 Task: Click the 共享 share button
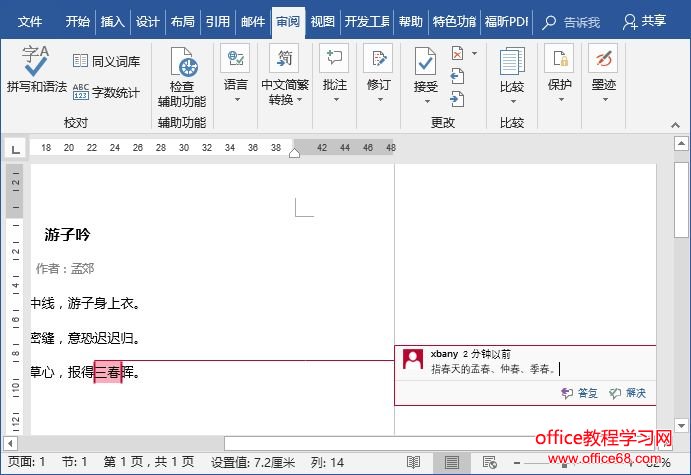click(x=644, y=21)
